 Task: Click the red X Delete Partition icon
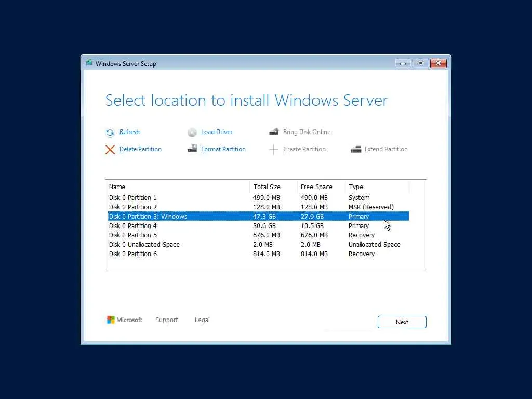[110, 150]
